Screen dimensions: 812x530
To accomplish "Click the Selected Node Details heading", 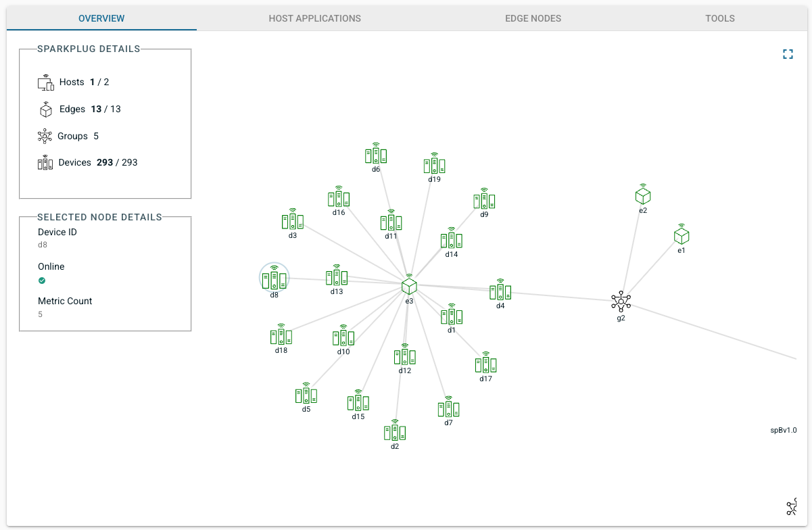I will [99, 217].
